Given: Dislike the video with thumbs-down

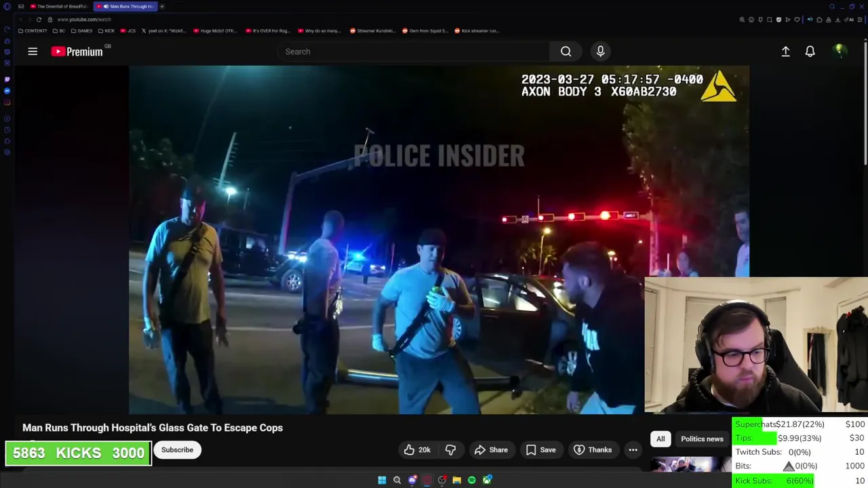Looking at the screenshot, I should coord(450,450).
